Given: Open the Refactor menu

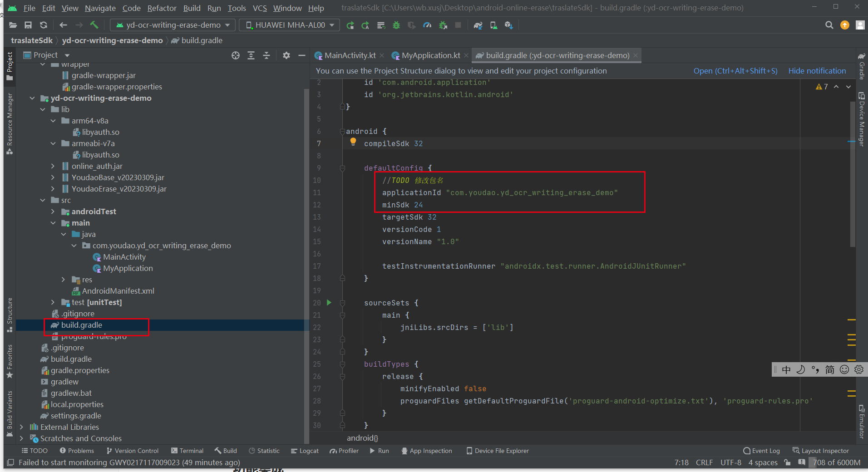Looking at the screenshot, I should 162,8.
